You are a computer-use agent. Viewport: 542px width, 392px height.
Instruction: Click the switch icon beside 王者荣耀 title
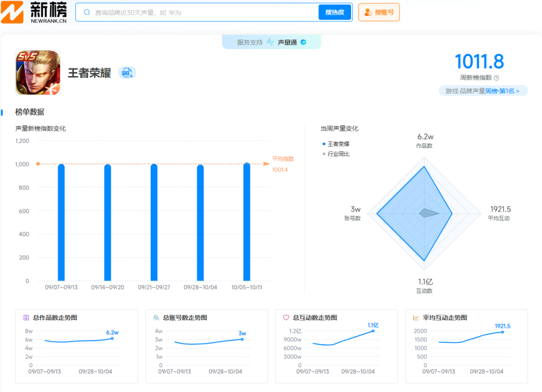tap(127, 73)
